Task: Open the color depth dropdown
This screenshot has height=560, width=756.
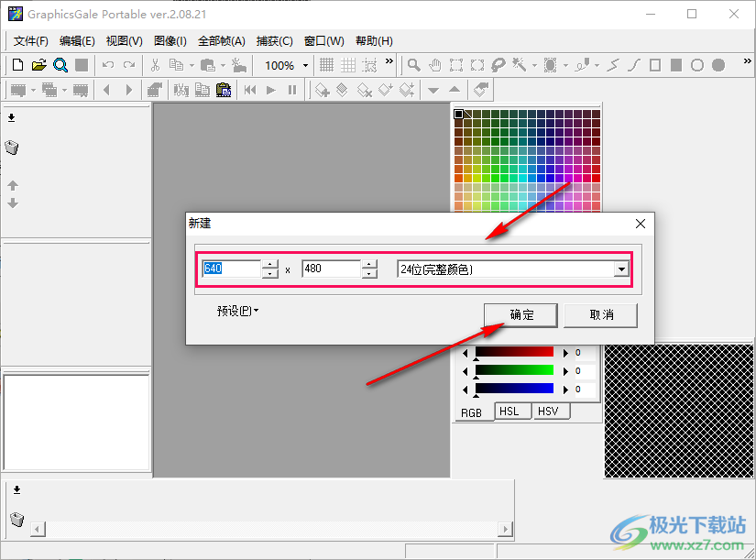Action: click(621, 269)
